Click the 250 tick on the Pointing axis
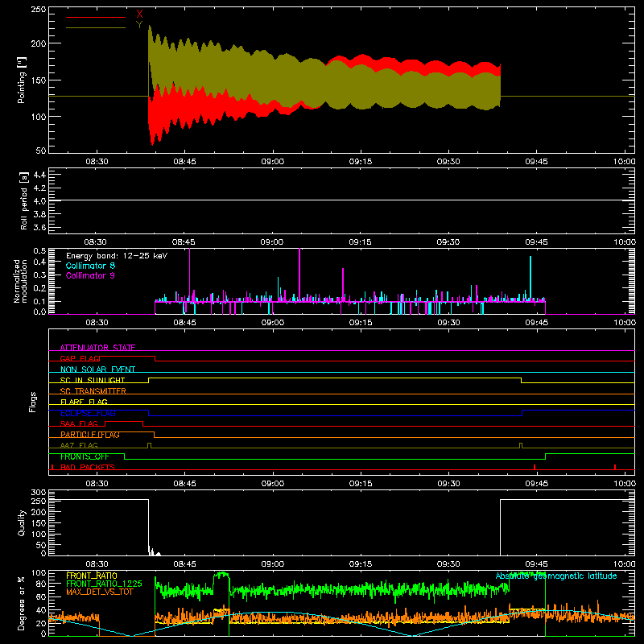644x644 pixels. click(39, 9)
